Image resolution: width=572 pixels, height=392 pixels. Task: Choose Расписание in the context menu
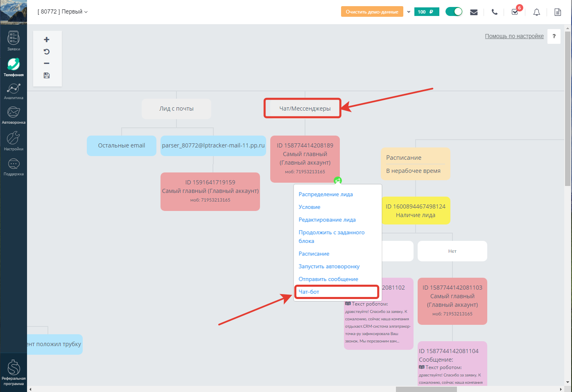click(x=314, y=254)
